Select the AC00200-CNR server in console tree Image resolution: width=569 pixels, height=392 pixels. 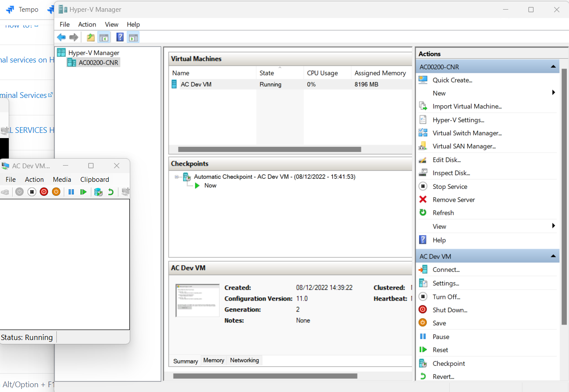click(x=98, y=62)
